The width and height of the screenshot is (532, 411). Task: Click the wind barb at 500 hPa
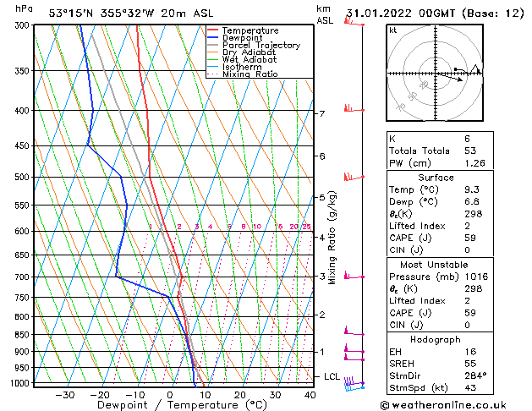(348, 176)
